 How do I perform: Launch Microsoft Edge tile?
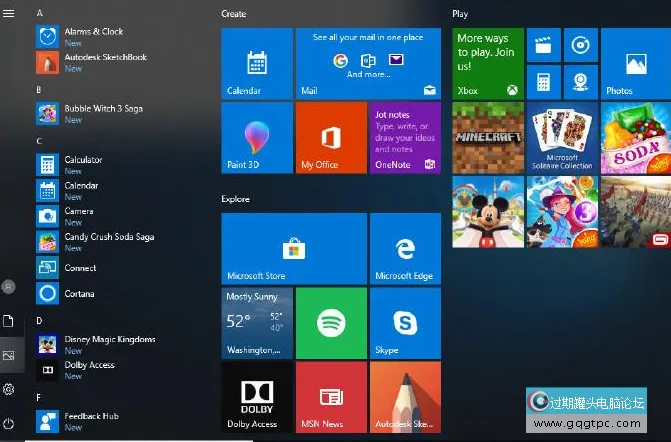(405, 249)
